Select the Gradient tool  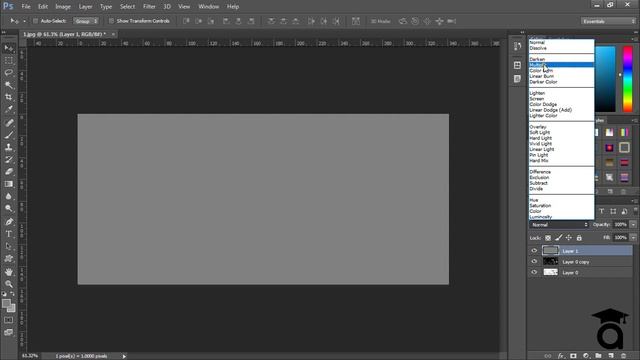[9, 184]
